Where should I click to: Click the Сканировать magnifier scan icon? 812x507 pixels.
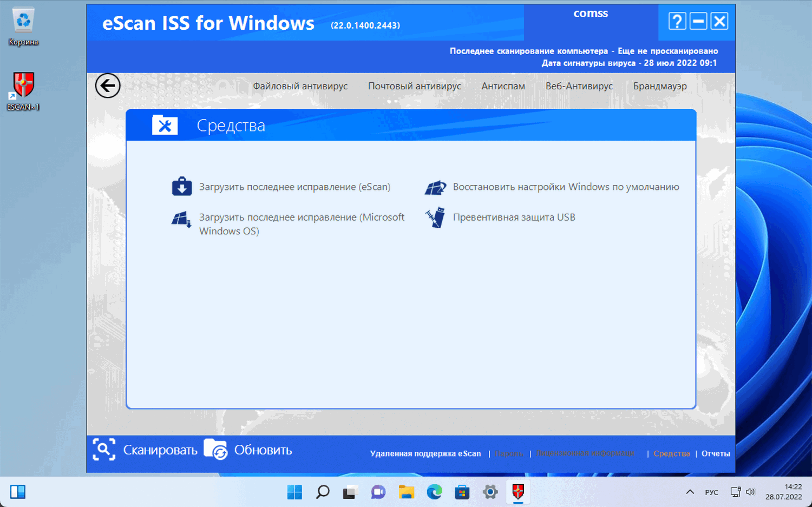click(x=104, y=450)
